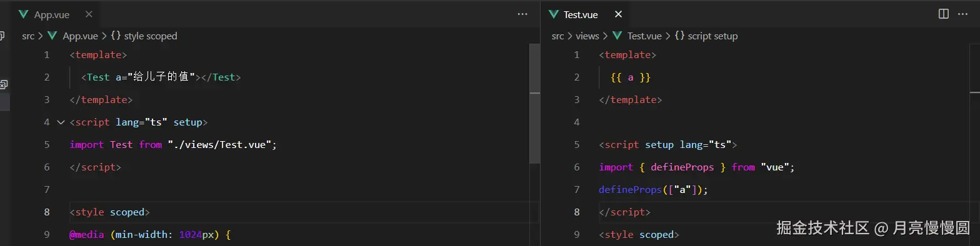Open More Actions menu in Test.vue editor group
This screenshot has width=980, height=246.
[x=964, y=14]
